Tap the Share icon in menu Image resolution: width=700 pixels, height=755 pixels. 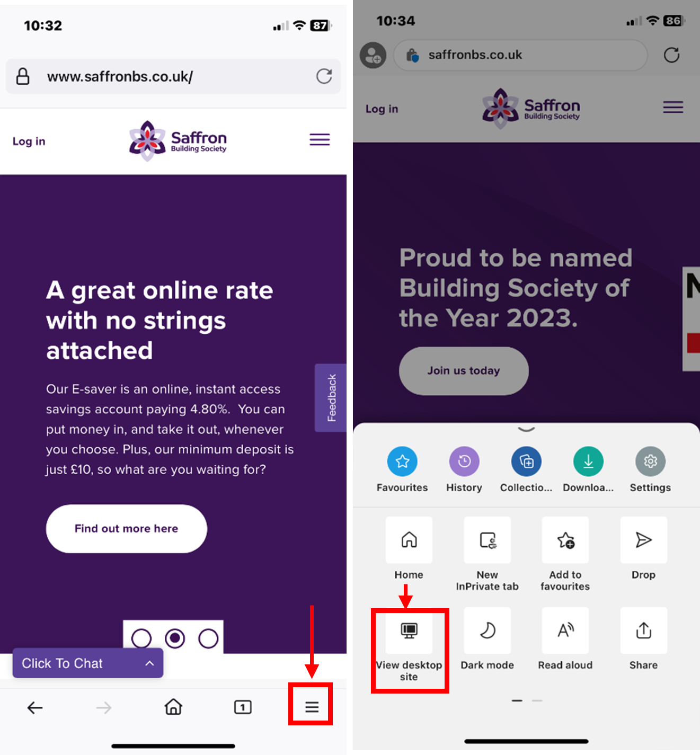tap(643, 630)
